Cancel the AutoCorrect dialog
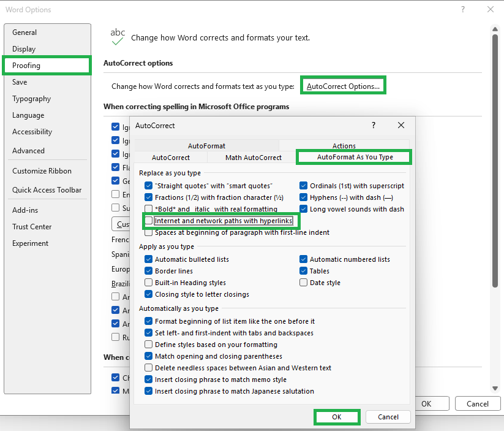504x431 pixels. (388, 417)
